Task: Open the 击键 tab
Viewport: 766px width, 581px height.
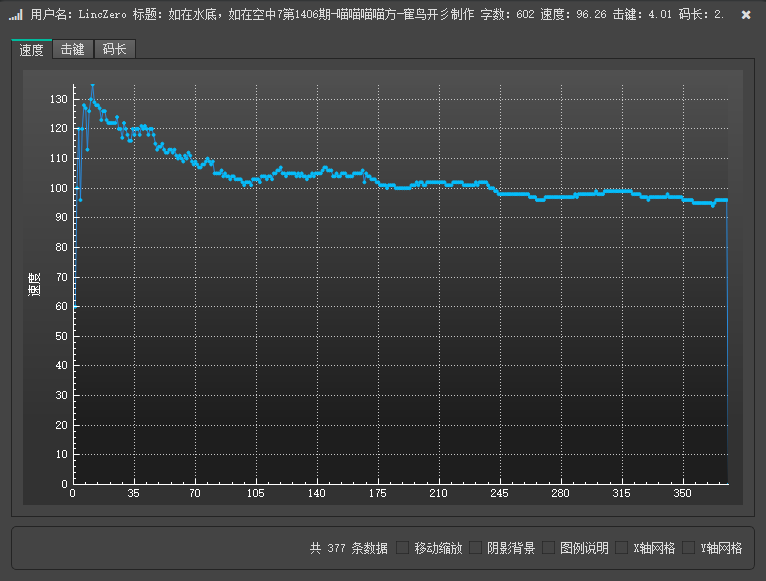Action: 73,50
